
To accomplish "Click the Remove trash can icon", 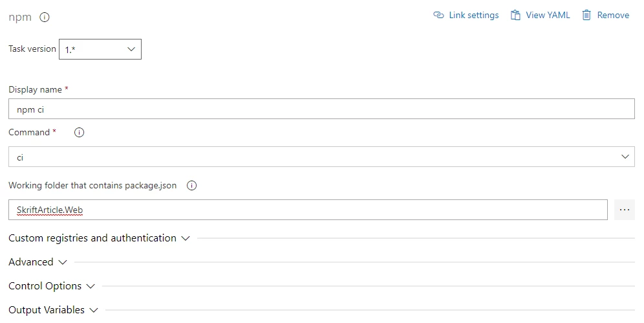I will click(586, 15).
